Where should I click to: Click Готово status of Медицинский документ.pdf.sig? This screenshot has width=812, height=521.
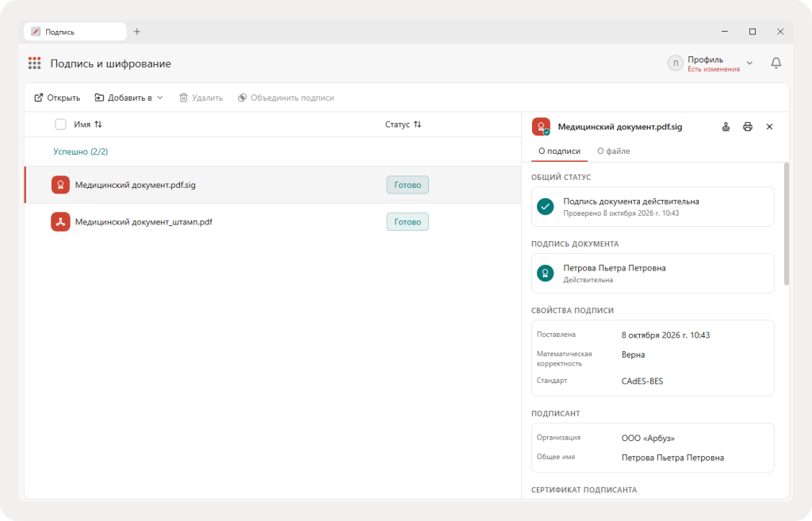(408, 185)
